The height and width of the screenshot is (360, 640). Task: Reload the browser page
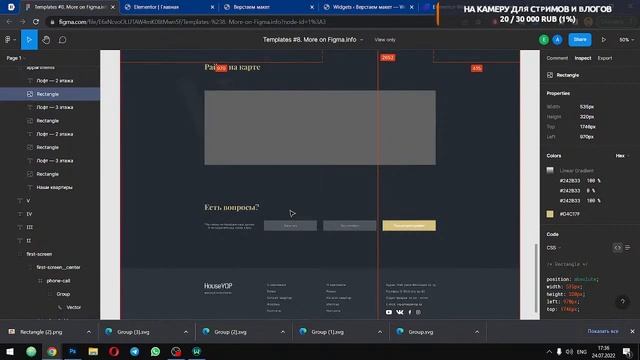tap(36, 22)
